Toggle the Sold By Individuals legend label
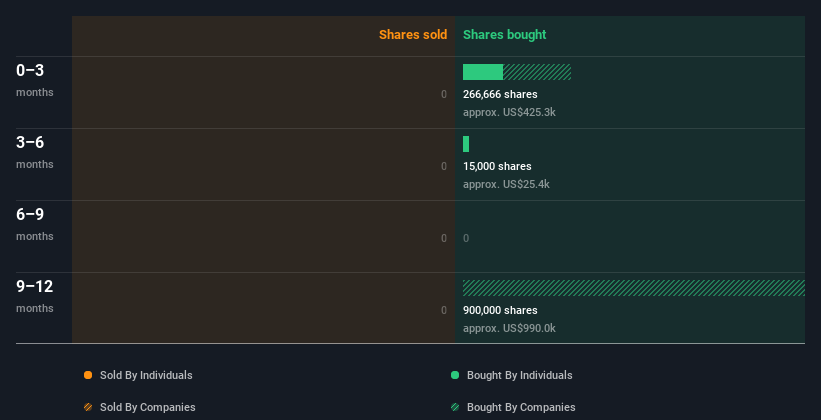821x420 pixels. (146, 375)
